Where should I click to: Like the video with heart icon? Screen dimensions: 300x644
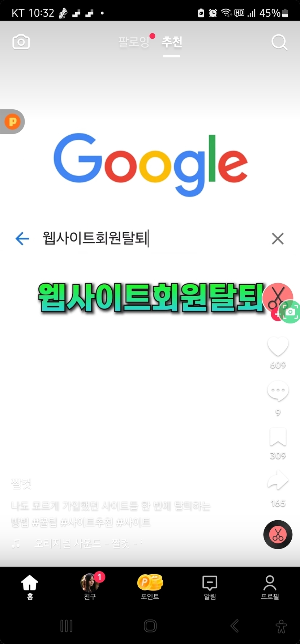pyautogui.click(x=278, y=346)
